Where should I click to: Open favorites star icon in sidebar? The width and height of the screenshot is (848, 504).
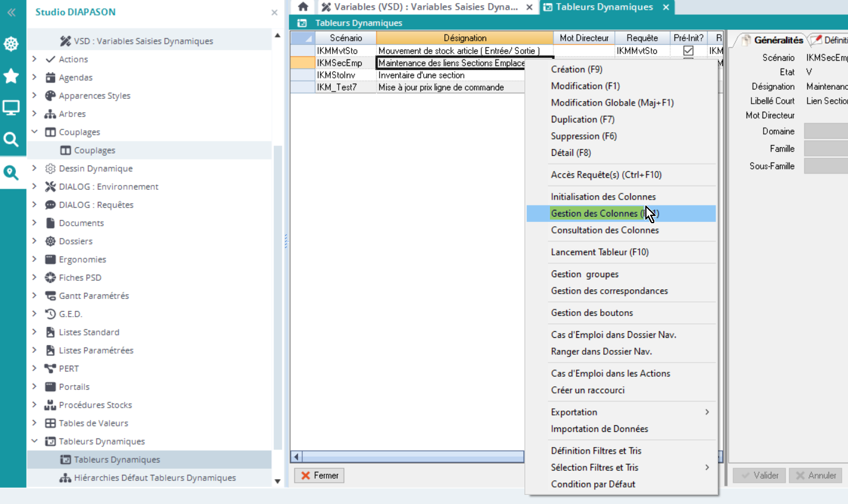11,76
